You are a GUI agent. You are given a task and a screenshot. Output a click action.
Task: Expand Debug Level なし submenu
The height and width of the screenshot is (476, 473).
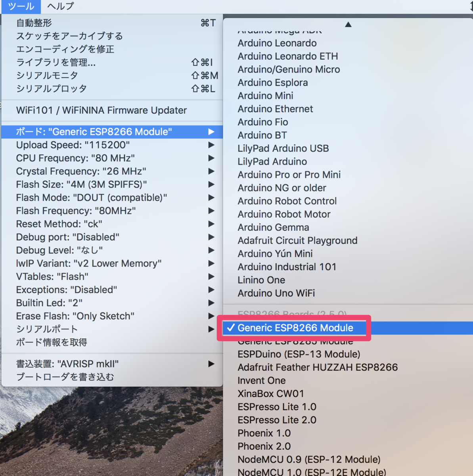coord(112,250)
